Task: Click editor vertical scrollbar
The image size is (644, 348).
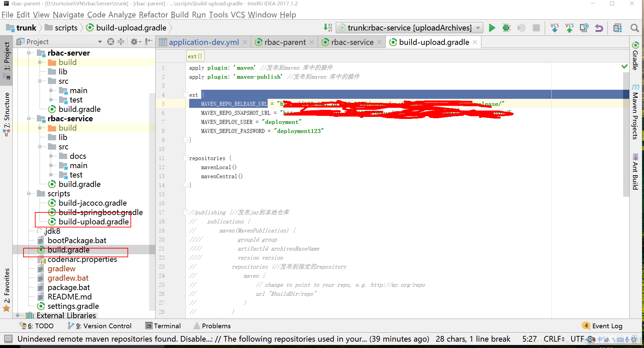Action: (x=626, y=134)
